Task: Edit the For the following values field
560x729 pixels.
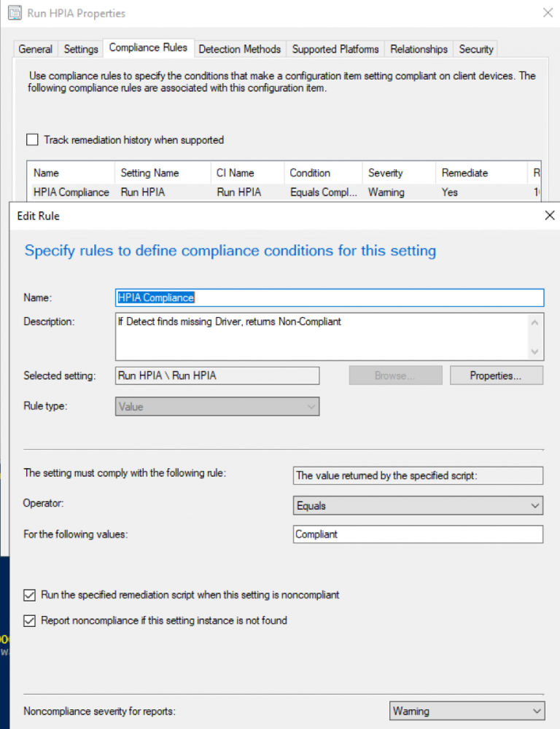Action: coord(418,534)
